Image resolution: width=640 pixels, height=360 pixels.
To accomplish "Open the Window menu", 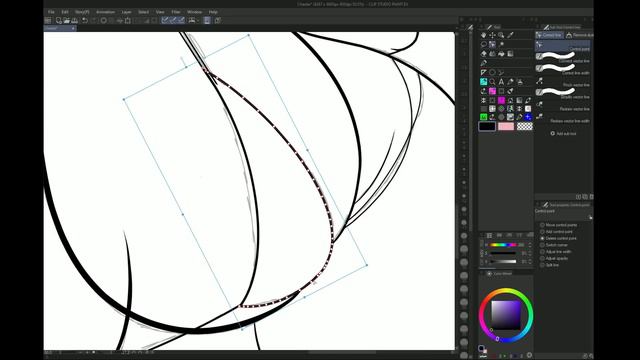I will point(194,12).
